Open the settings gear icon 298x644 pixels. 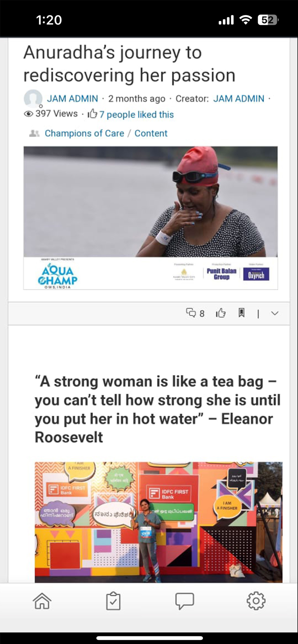[x=256, y=601]
